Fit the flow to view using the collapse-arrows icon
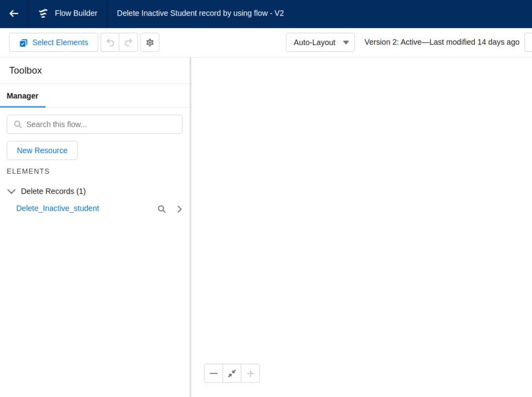 coord(232,373)
